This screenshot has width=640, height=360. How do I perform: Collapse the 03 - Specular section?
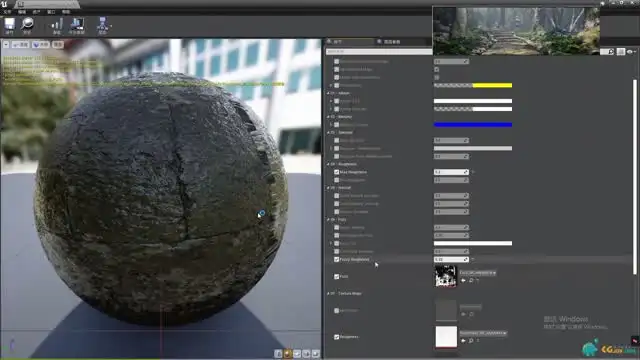328,133
